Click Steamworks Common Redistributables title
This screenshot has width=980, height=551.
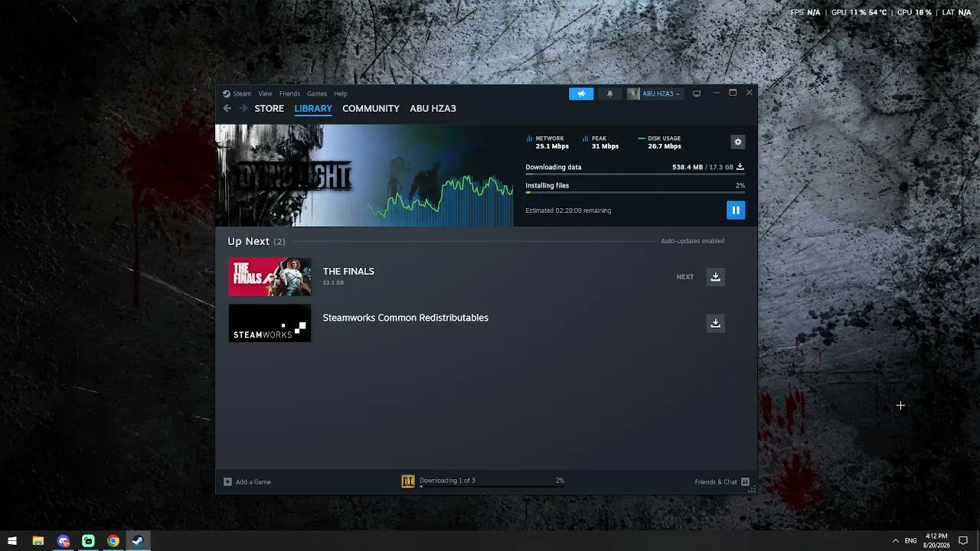406,318
